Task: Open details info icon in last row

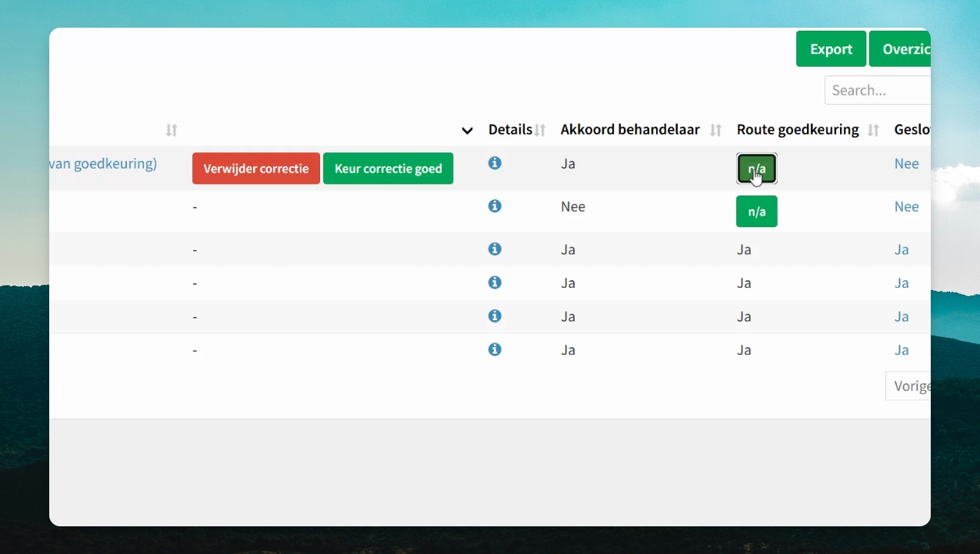Action: pos(495,349)
